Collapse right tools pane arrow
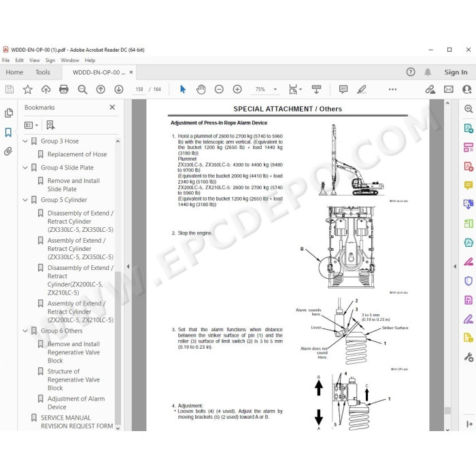Image resolution: width=476 pixels, height=476 pixels. (455, 267)
